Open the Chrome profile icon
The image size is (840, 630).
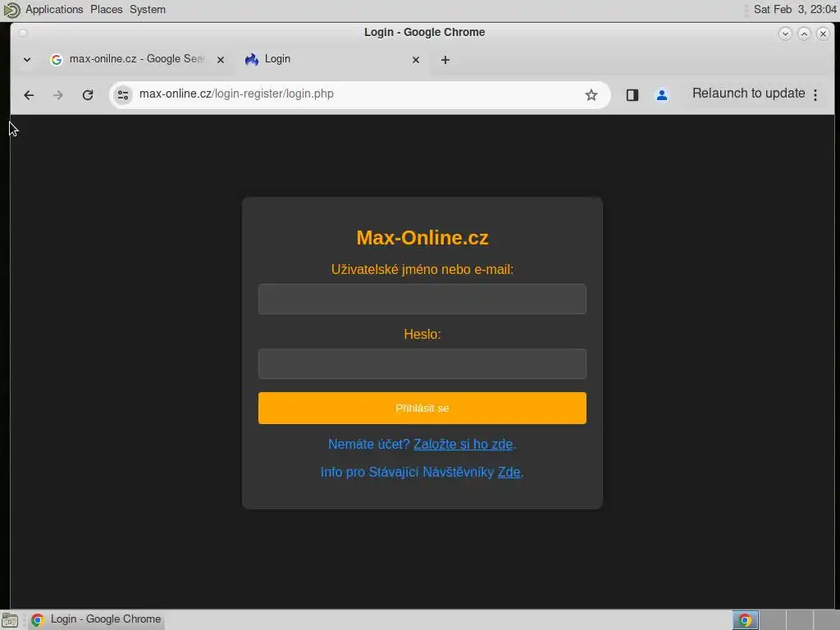[662, 95]
